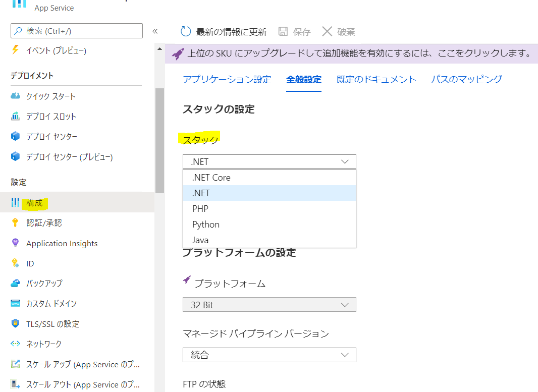Click the デプロイ センター (プレビュー) cube icon
The width and height of the screenshot is (538, 392).
click(x=16, y=156)
